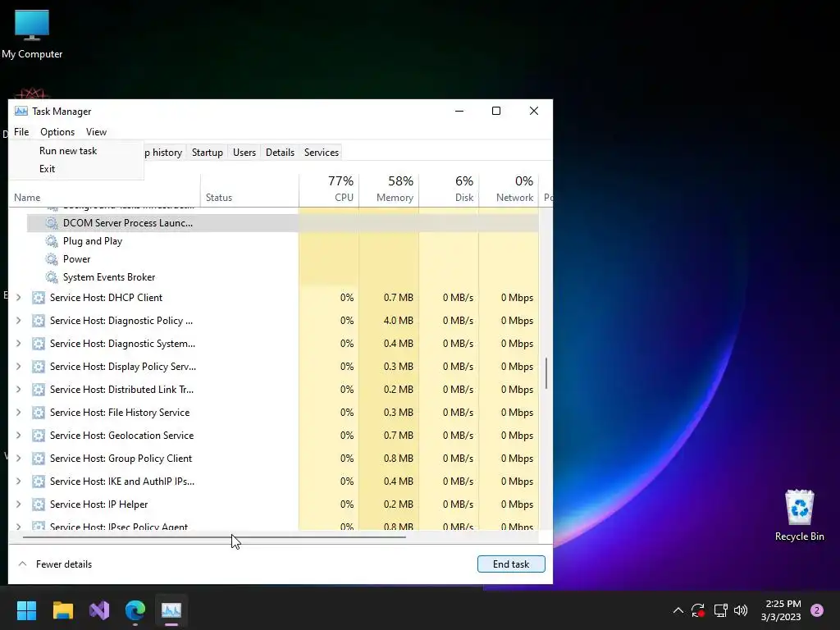Image resolution: width=840 pixels, height=630 pixels.
Task: Sort processes by Network column
Action: tap(509, 189)
